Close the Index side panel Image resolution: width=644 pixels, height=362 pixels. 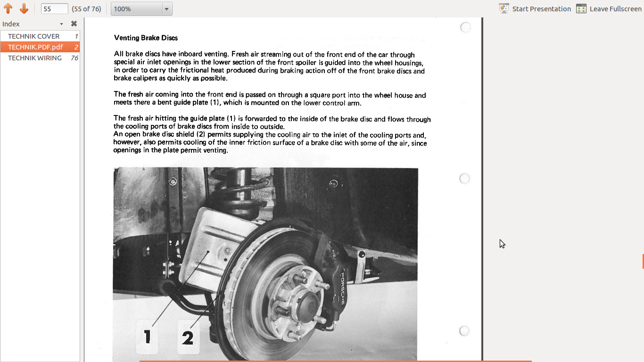(74, 24)
